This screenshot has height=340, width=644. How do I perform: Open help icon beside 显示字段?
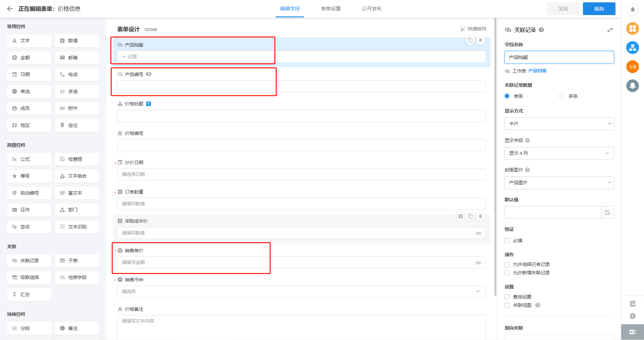[527, 140]
